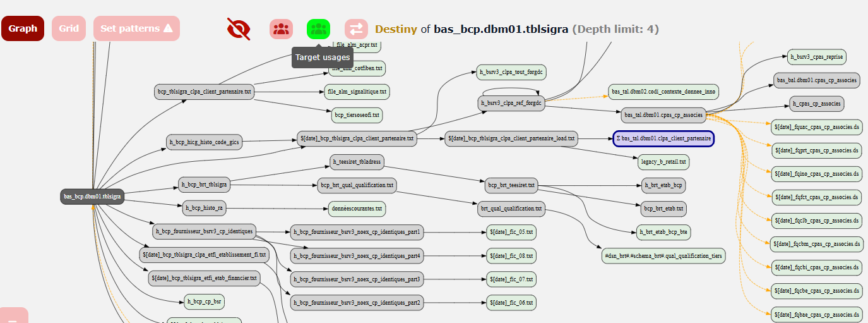Select $[date]_bcp_tblsigra_clpa_client_partenaire_load.txt node

[x=512, y=138]
